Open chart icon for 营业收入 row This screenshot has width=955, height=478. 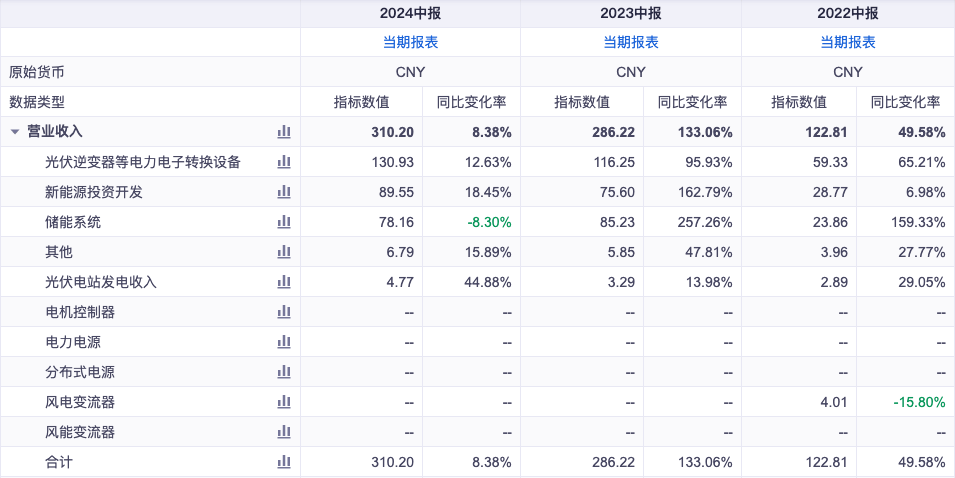[x=284, y=132]
